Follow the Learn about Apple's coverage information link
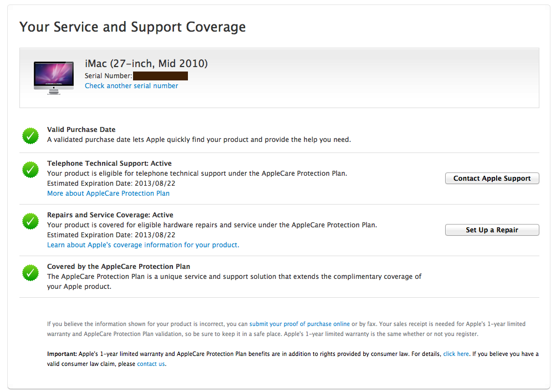The width and height of the screenshot is (556, 392). click(143, 245)
